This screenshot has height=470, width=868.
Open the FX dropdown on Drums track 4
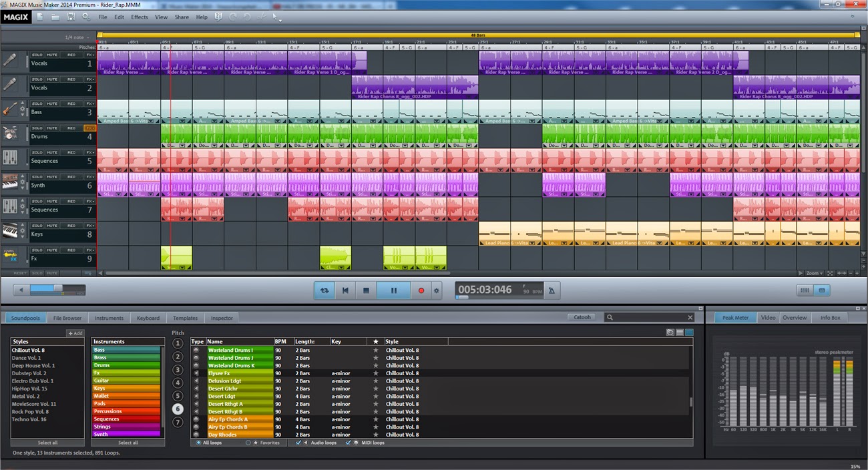tap(89, 128)
